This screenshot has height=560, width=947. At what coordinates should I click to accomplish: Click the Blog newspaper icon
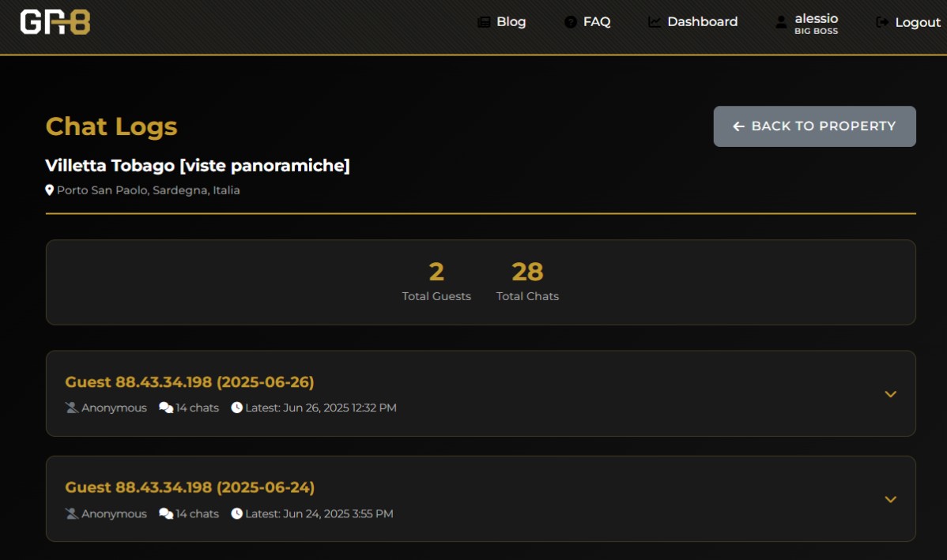[484, 22]
